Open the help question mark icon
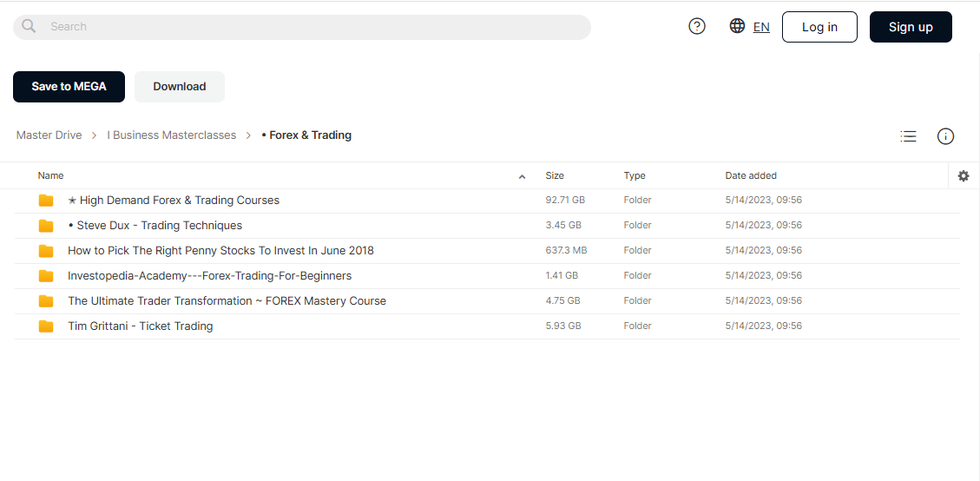Screen dimensions: 980x481 697,26
